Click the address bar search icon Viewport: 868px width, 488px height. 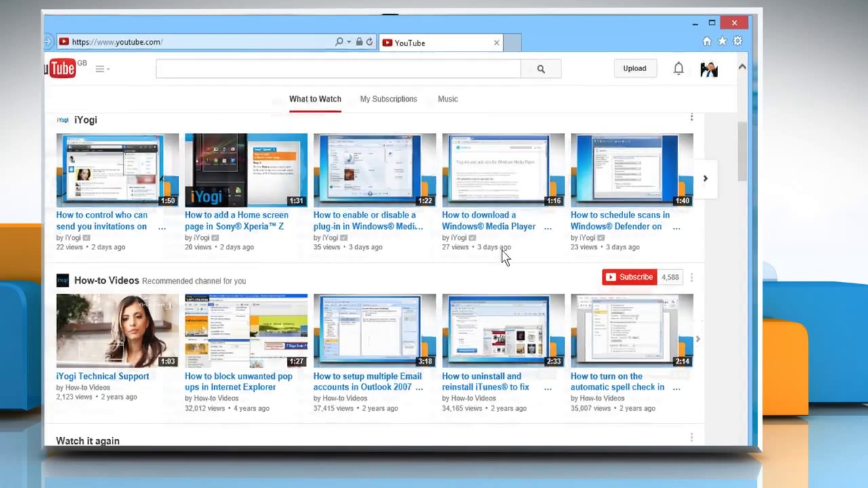point(339,42)
